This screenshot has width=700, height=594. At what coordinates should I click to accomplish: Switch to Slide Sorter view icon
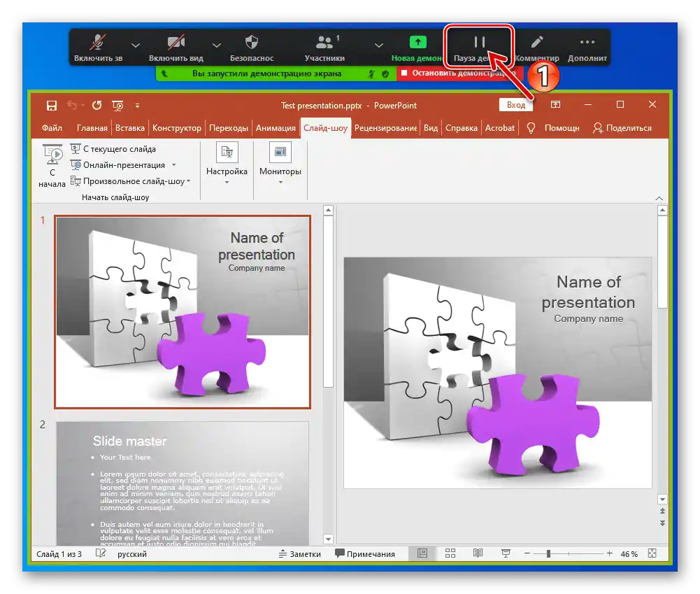tap(450, 553)
